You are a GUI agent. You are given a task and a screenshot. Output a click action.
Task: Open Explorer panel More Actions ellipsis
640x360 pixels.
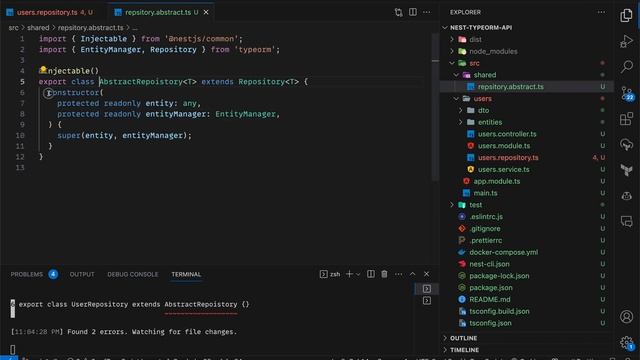click(601, 12)
